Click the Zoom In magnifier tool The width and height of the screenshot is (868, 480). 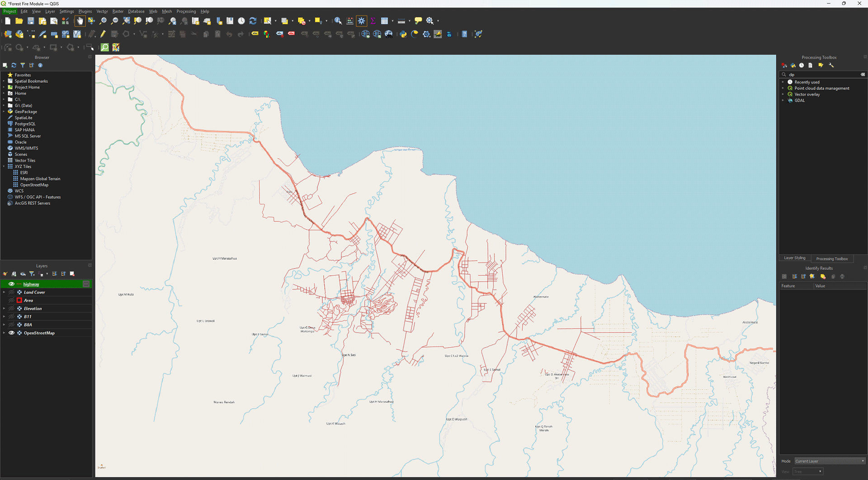(x=103, y=21)
